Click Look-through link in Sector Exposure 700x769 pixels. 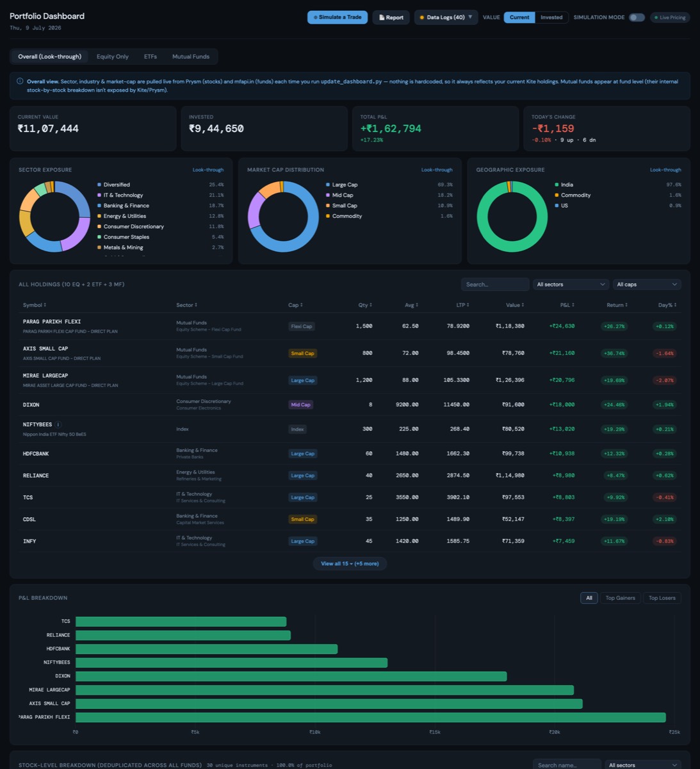pos(208,170)
